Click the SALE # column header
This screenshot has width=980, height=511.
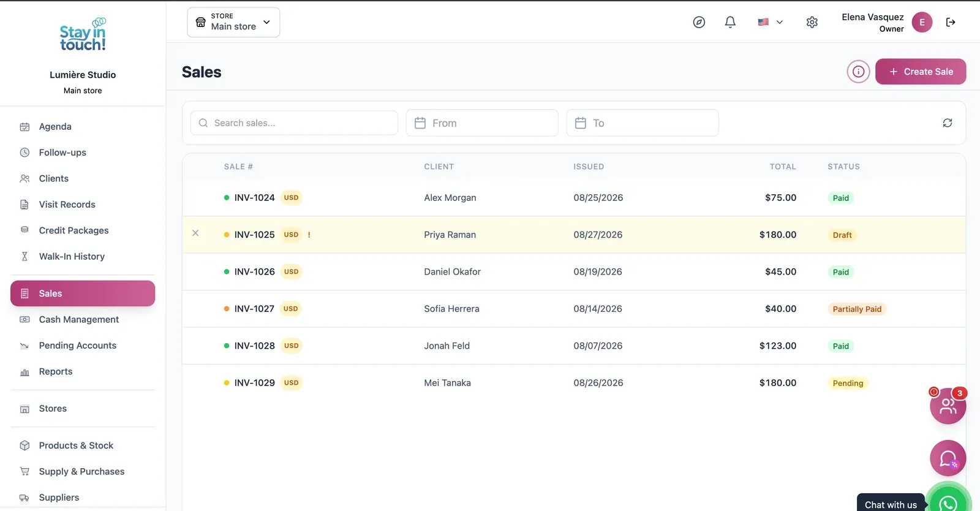point(238,167)
